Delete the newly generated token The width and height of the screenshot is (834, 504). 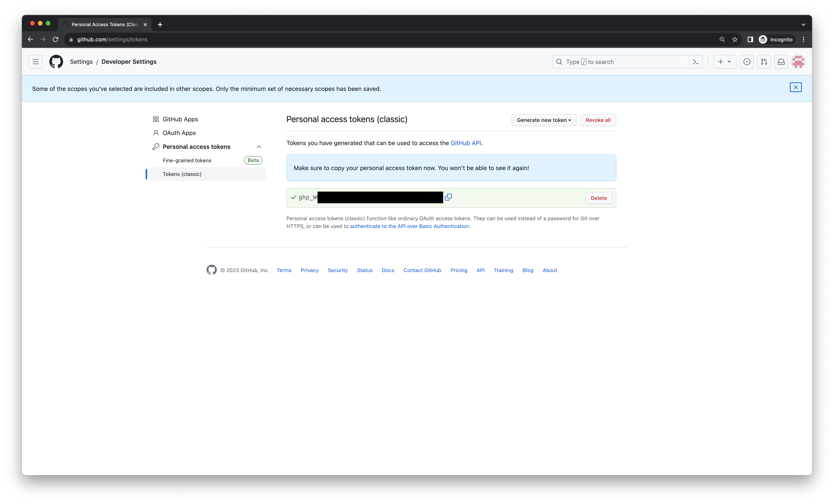(599, 198)
